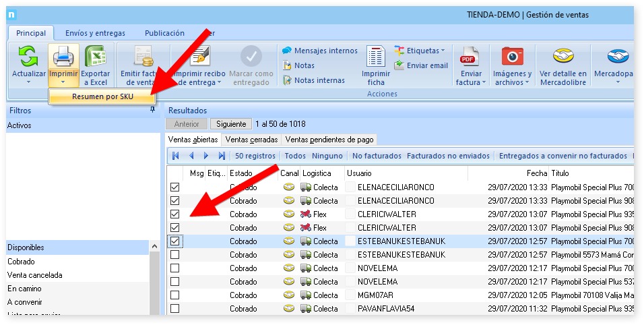Expand the Etiquetas dropdown
Image resolution: width=644 pixels, height=325 pixels.
coord(443,51)
